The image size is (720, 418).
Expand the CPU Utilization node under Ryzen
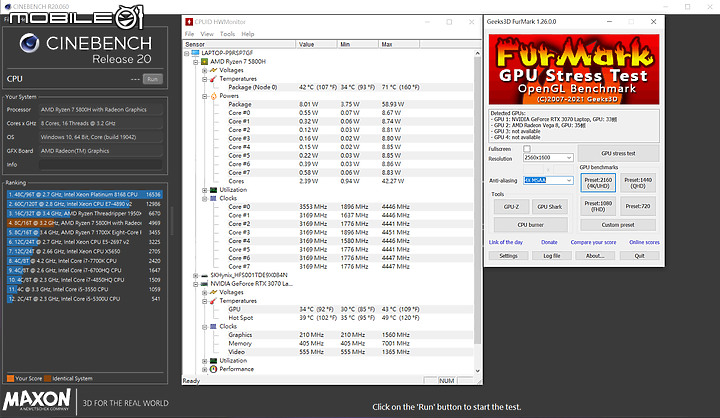click(x=205, y=190)
